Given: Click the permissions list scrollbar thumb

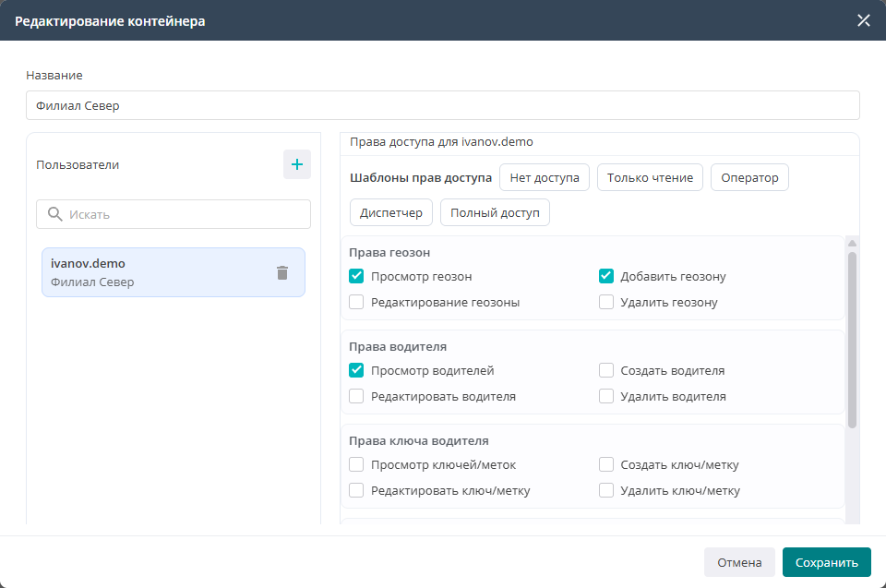Looking at the screenshot, I should [852, 340].
